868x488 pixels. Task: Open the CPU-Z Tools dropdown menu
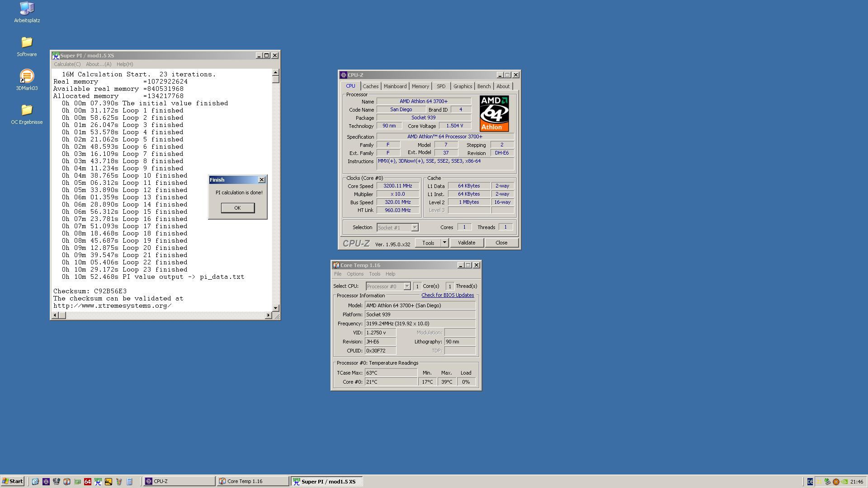click(444, 243)
